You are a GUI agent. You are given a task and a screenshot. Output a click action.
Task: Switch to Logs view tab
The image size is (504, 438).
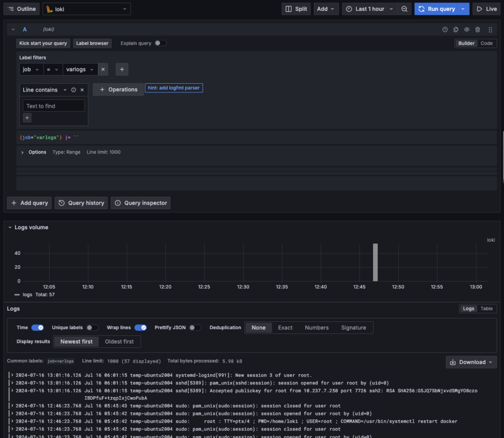[x=469, y=309]
